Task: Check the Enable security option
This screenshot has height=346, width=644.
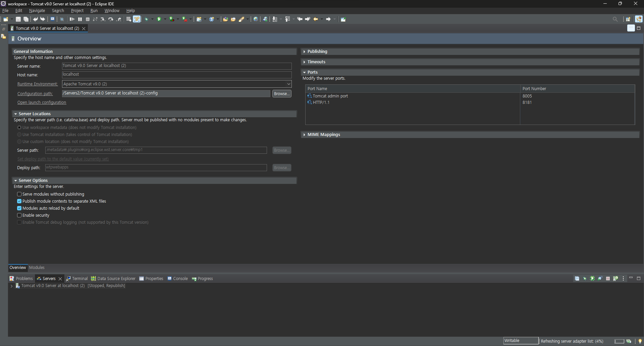Action: [x=19, y=215]
